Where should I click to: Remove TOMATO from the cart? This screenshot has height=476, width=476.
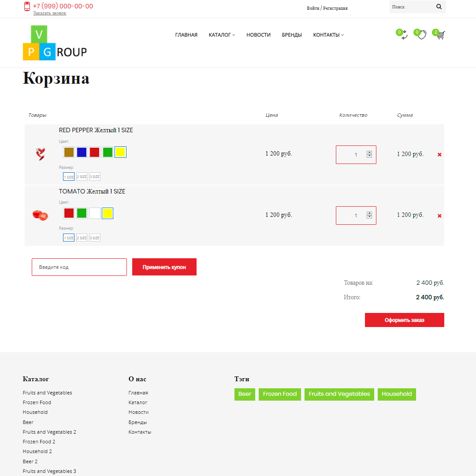[439, 216]
